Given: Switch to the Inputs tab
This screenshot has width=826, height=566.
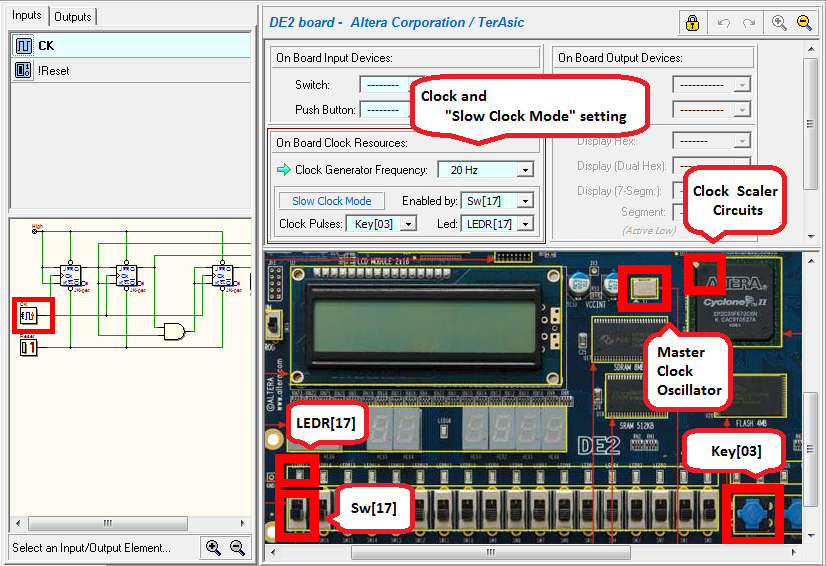Looking at the screenshot, I should point(26,15).
